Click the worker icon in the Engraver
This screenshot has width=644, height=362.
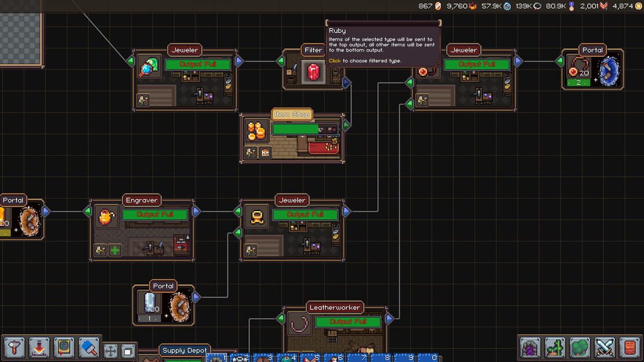coord(100,250)
